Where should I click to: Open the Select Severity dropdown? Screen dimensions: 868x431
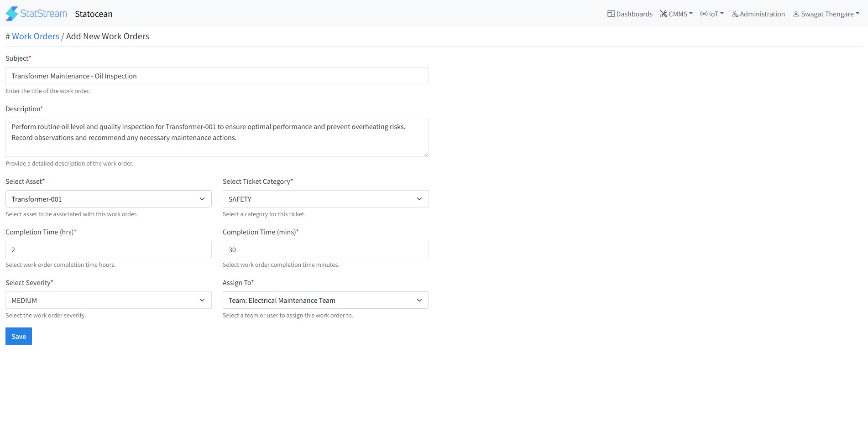108,300
